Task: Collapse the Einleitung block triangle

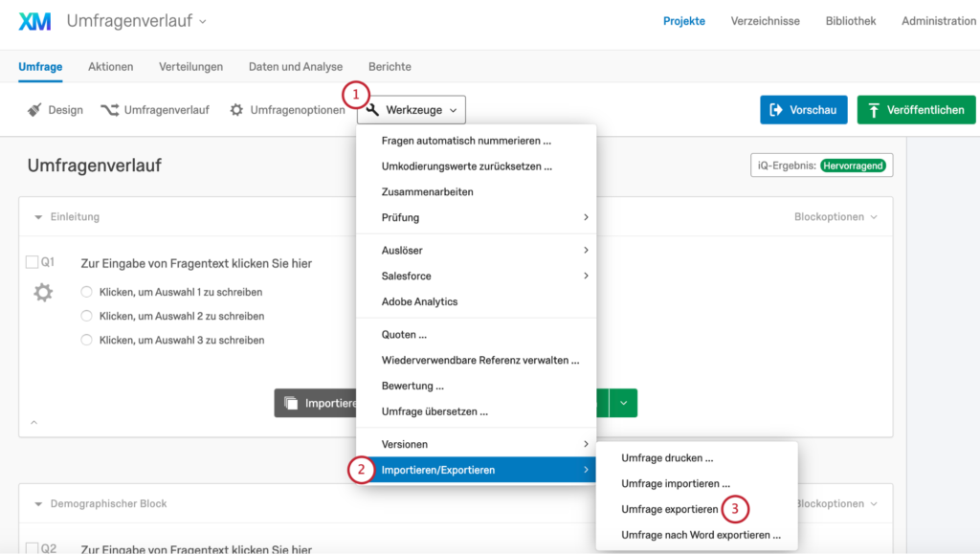Action: pos(38,217)
